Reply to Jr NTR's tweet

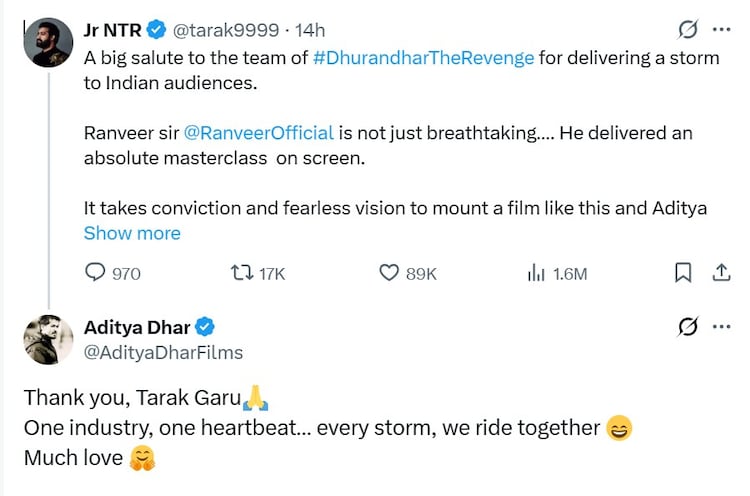pos(96,273)
